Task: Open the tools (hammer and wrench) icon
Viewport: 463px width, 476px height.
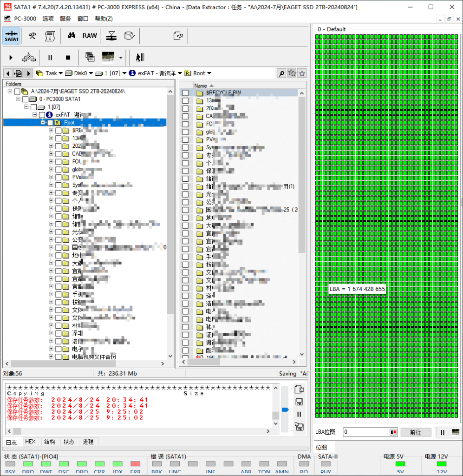Action: [x=33, y=36]
